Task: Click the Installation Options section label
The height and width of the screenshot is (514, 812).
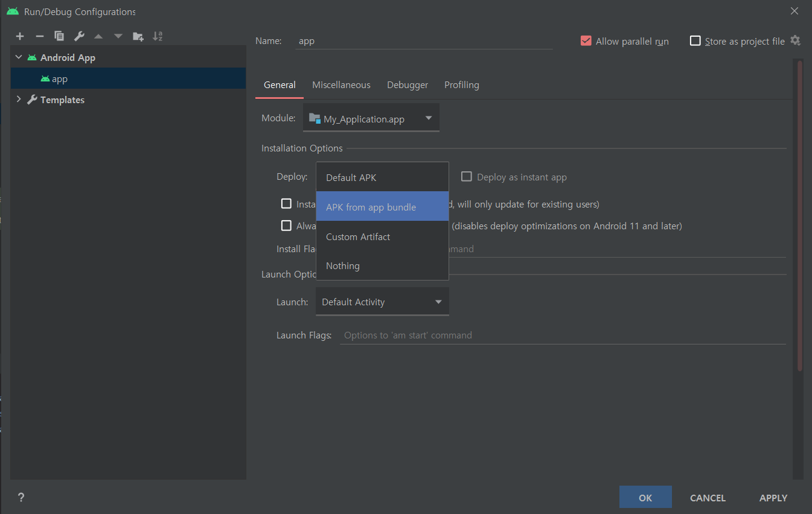Action: [x=302, y=148]
